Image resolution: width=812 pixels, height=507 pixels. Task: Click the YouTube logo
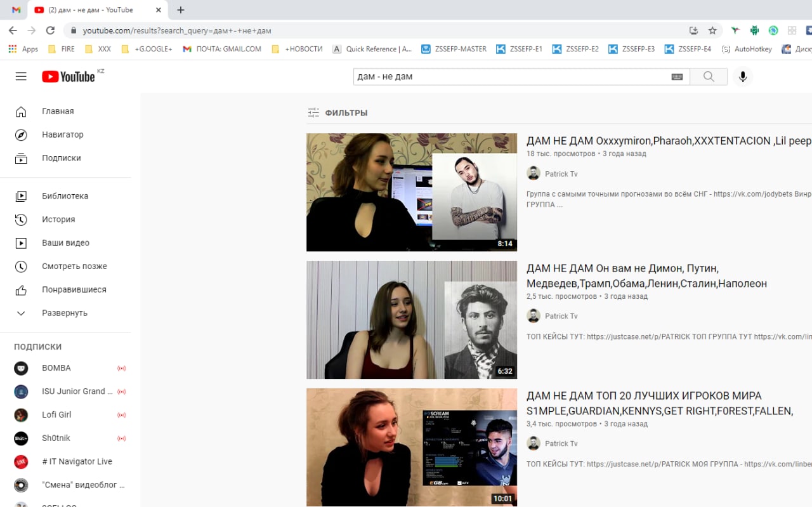click(x=69, y=77)
